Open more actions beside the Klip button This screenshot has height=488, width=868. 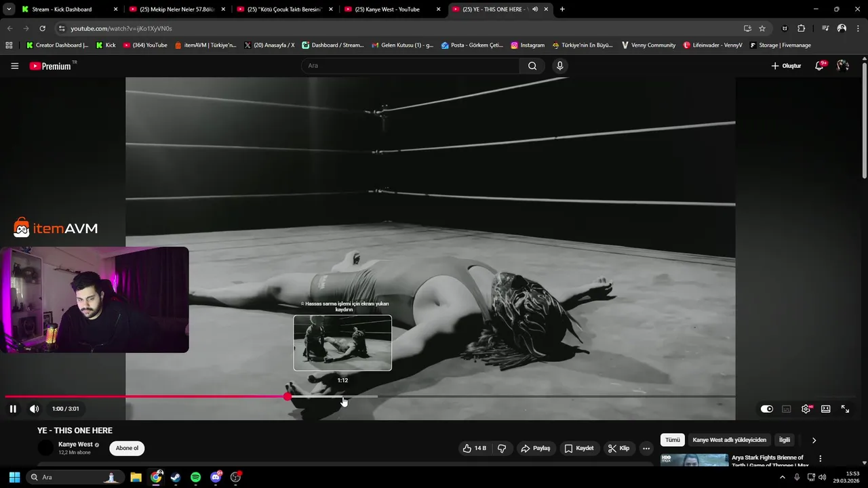[x=646, y=448]
